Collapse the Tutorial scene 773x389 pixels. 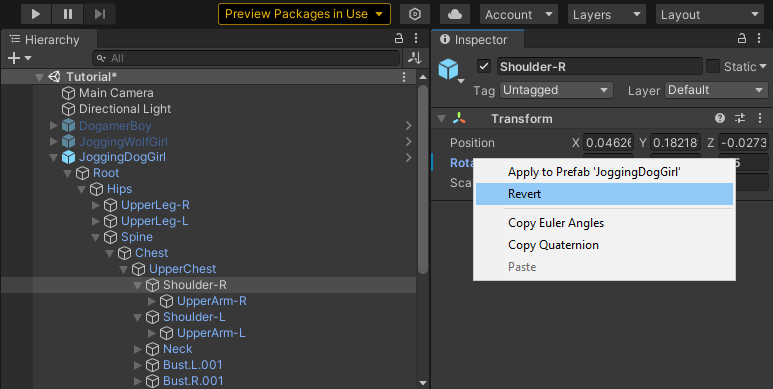pyautogui.click(x=39, y=77)
